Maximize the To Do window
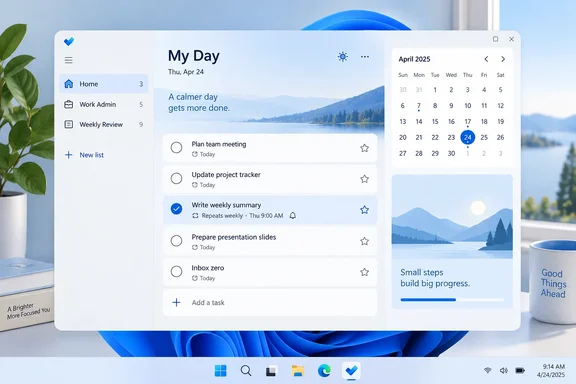 pyautogui.click(x=496, y=39)
